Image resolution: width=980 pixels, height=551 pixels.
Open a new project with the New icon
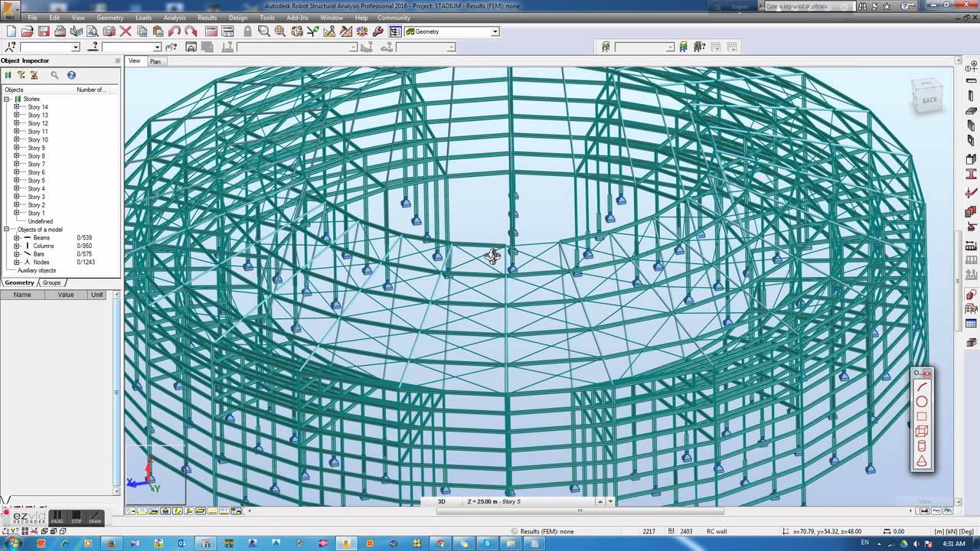coord(11,31)
